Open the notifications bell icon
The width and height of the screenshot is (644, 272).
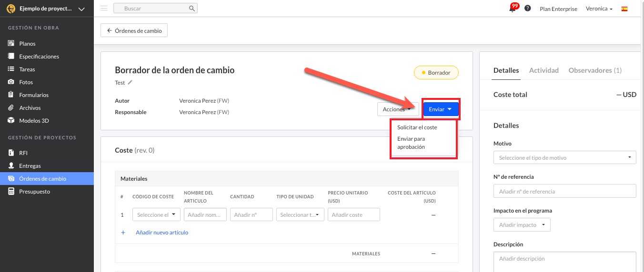pos(513,9)
